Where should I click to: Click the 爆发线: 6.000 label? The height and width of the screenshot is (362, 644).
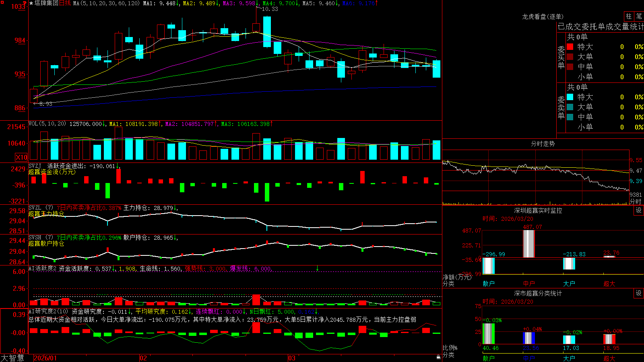coord(251,268)
